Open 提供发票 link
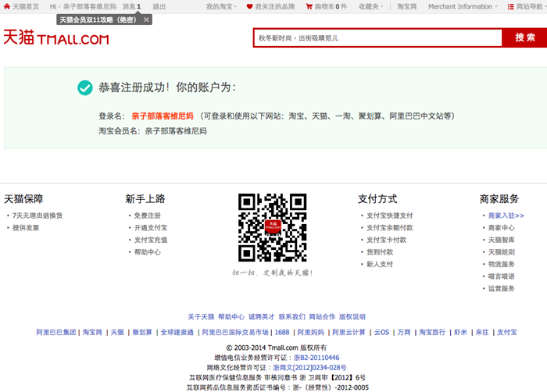The height and width of the screenshot is (392, 547). (26, 228)
